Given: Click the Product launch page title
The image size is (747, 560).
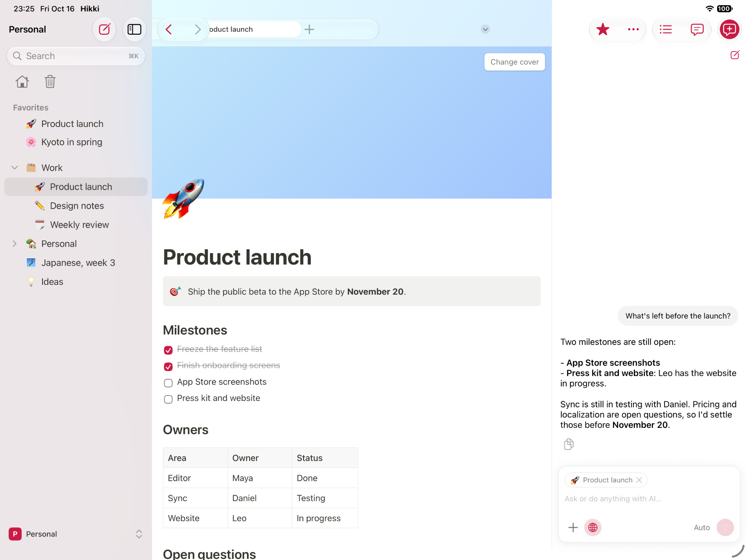Looking at the screenshot, I should point(237,257).
